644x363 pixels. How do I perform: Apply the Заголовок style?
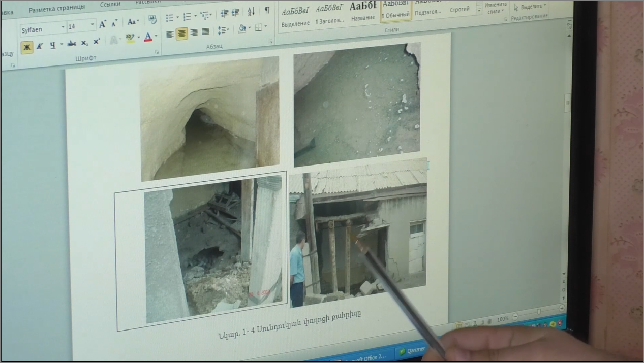click(329, 14)
